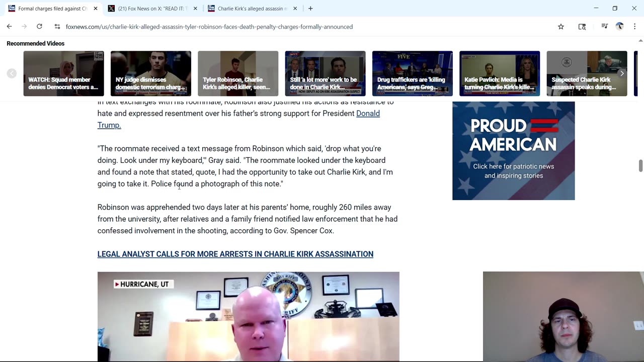Open 'Katie Pavlich: Media is turning' video
The width and height of the screenshot is (644, 362).
point(500,73)
